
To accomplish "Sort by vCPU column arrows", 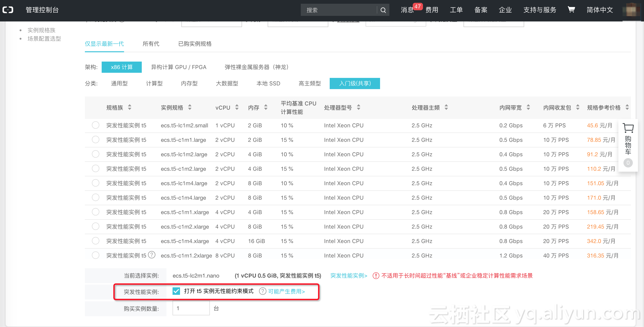I will pos(237,108).
